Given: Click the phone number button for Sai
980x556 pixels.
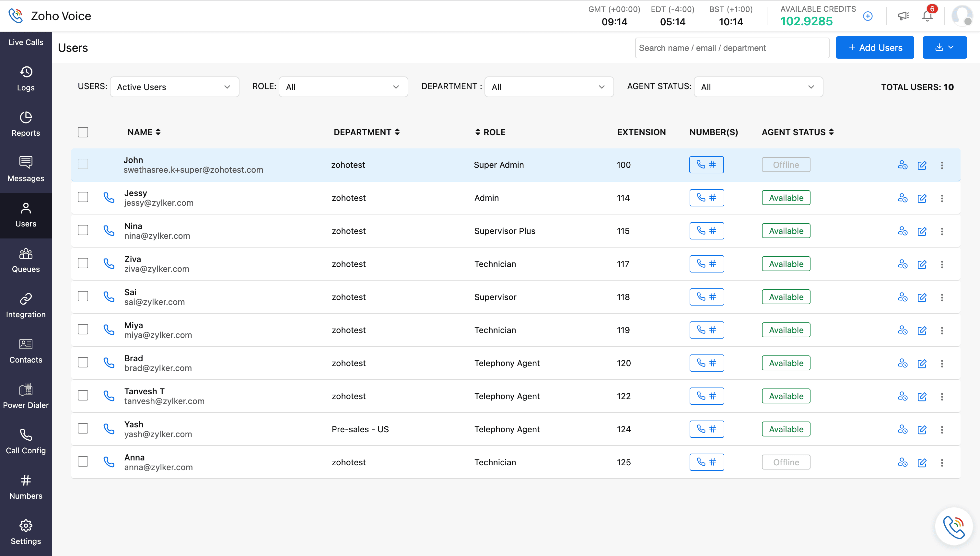Looking at the screenshot, I should (x=706, y=297).
